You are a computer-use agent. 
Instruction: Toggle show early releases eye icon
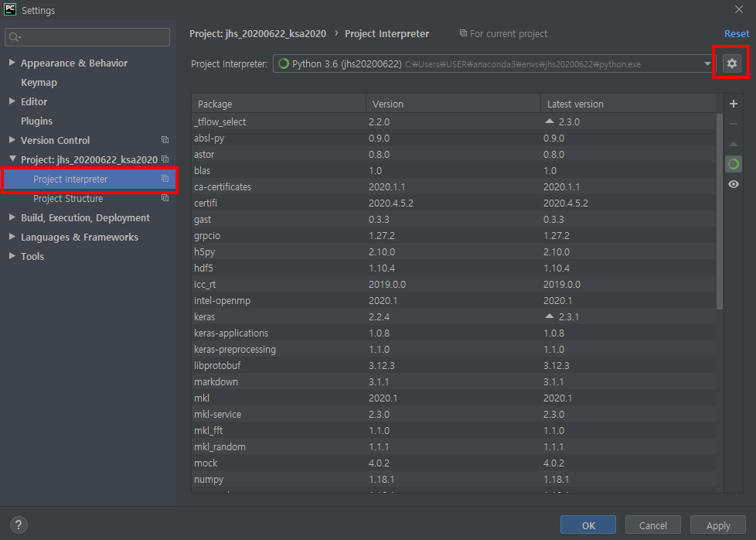[x=734, y=184]
